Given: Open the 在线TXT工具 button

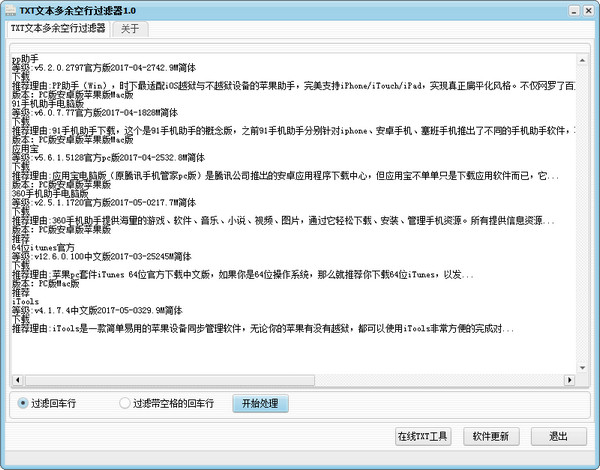Looking at the screenshot, I should [x=423, y=436].
